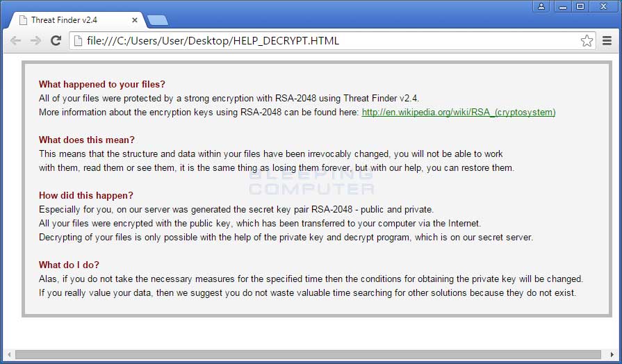Click heading "What does this mean?"

(x=87, y=140)
